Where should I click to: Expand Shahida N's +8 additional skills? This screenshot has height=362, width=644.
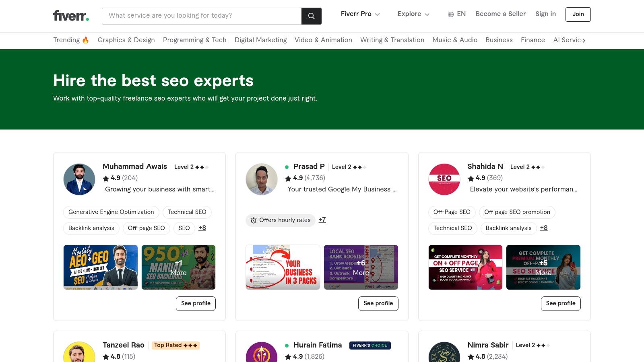tap(544, 228)
